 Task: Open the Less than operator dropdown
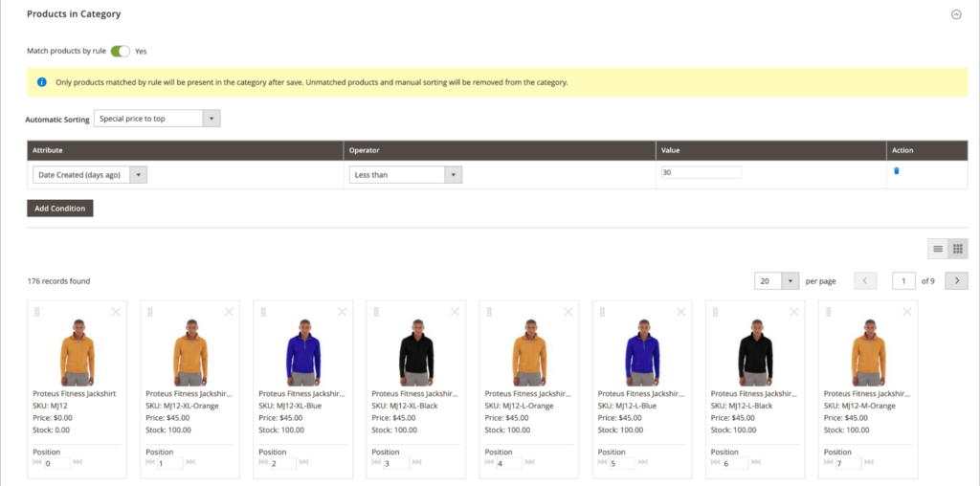[x=405, y=175]
